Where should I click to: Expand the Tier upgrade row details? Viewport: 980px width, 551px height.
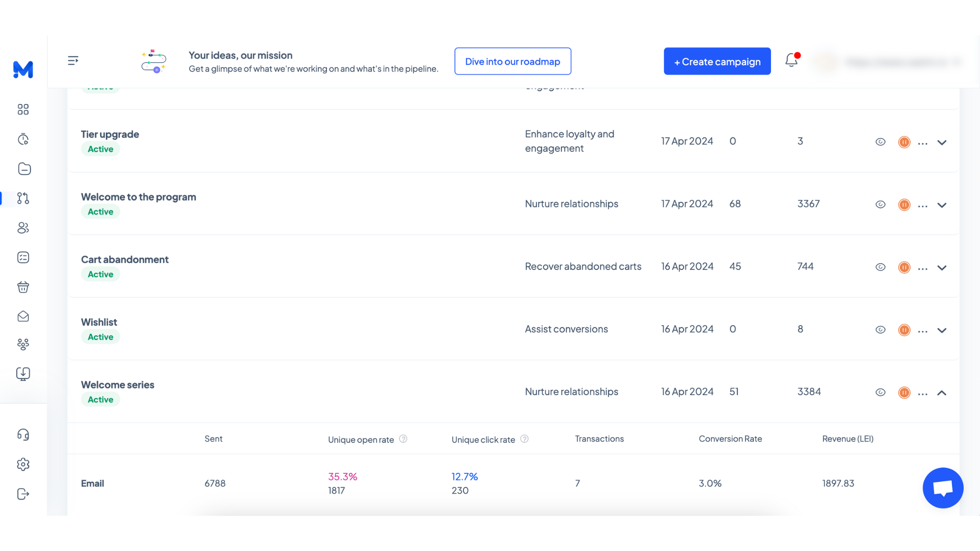click(x=942, y=143)
